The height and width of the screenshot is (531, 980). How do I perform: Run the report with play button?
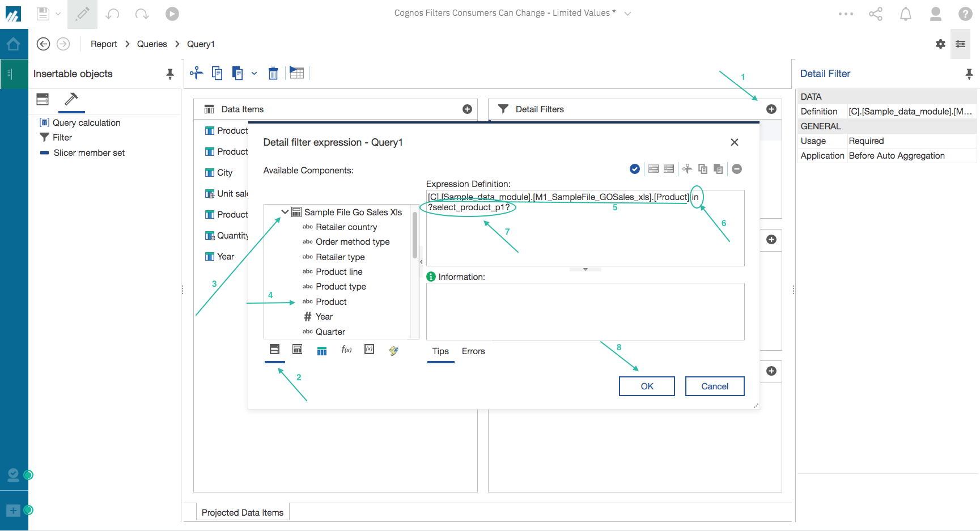[x=172, y=14]
